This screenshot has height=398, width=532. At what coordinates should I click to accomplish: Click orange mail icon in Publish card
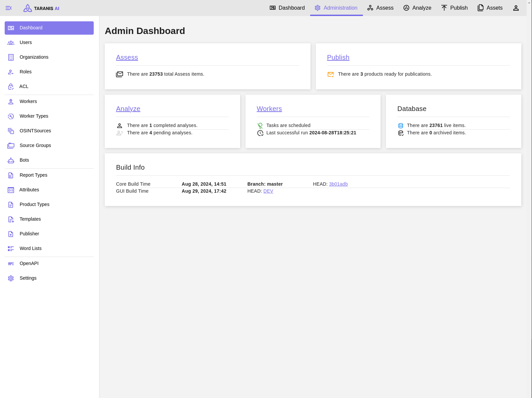tap(331, 74)
